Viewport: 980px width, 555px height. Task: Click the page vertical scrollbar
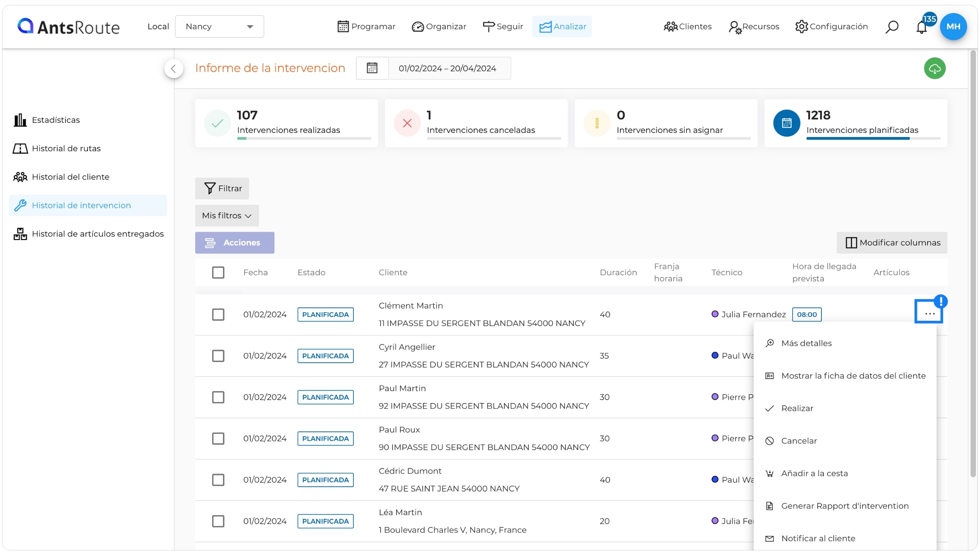click(x=973, y=263)
